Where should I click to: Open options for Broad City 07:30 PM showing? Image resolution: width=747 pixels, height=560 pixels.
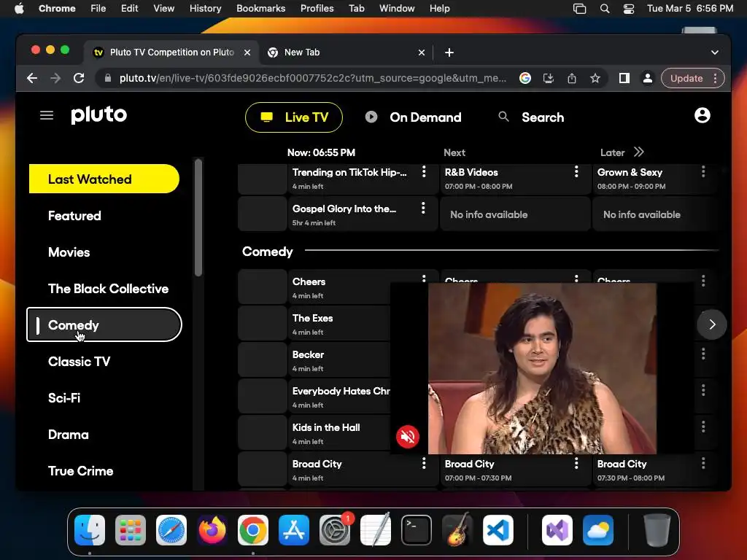[703, 463]
